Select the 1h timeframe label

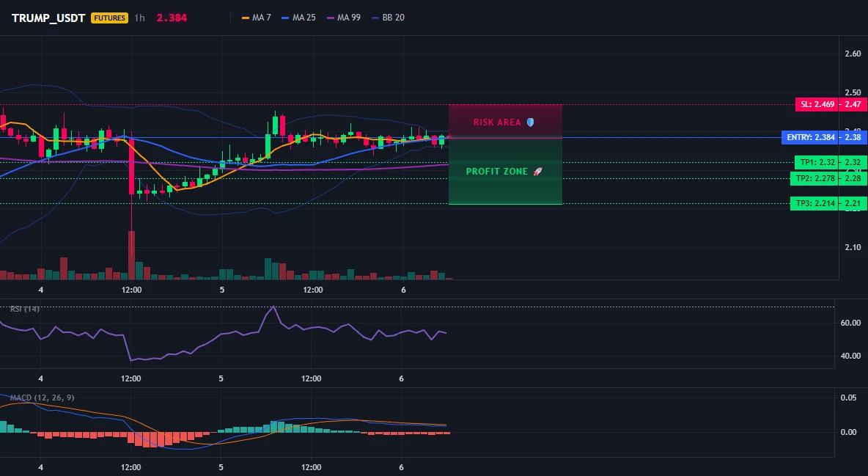pos(139,18)
